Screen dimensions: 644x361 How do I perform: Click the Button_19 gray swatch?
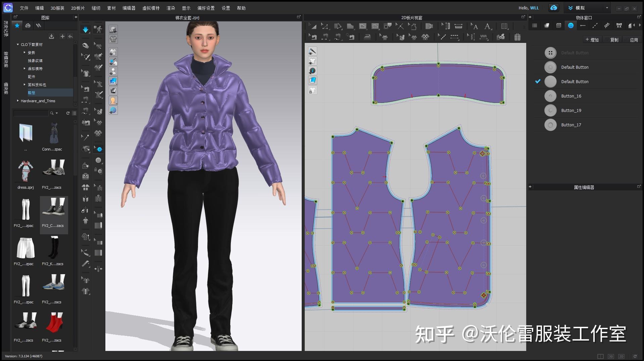tap(550, 111)
